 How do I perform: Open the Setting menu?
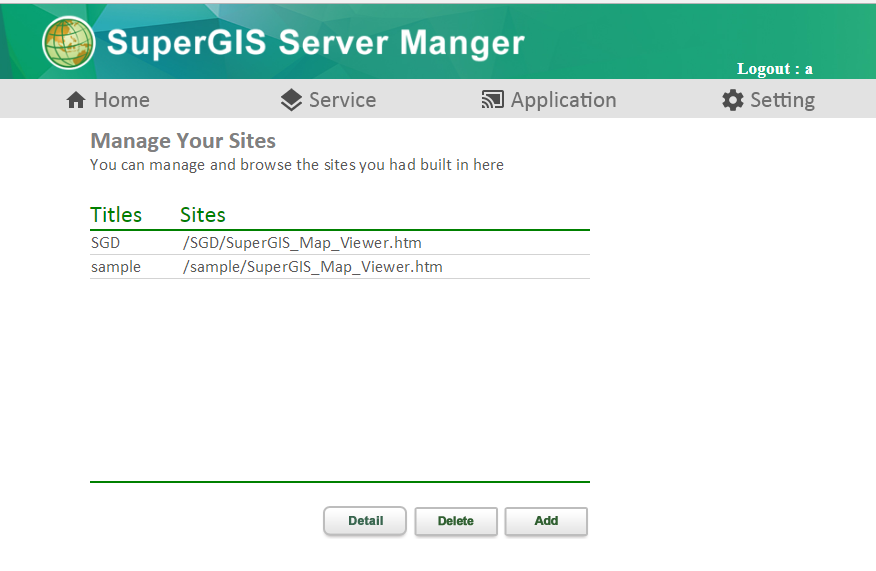coord(768,100)
